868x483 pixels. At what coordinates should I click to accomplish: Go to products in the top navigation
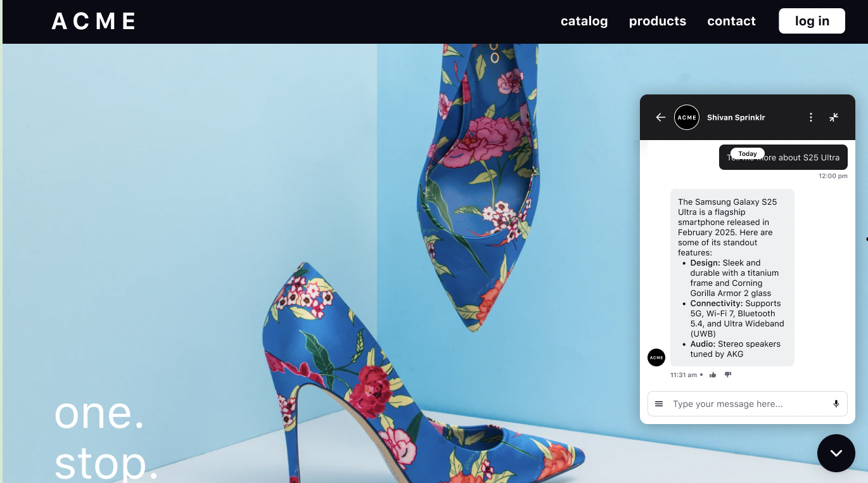coord(658,21)
